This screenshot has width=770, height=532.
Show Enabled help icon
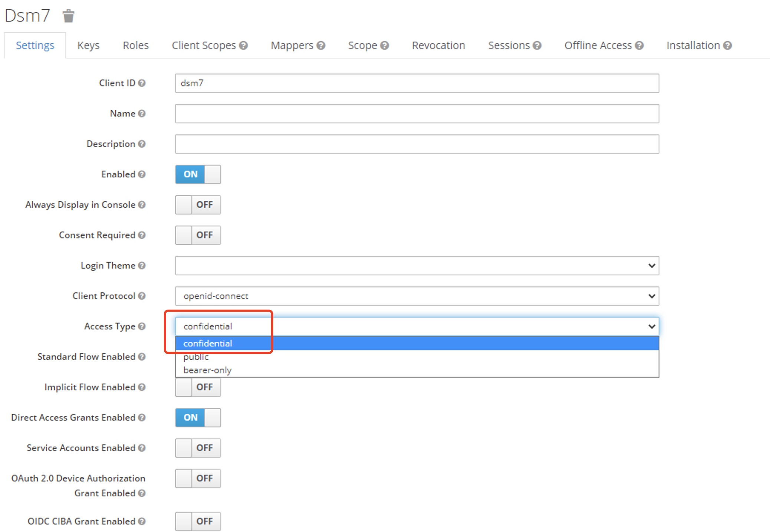[x=142, y=174]
